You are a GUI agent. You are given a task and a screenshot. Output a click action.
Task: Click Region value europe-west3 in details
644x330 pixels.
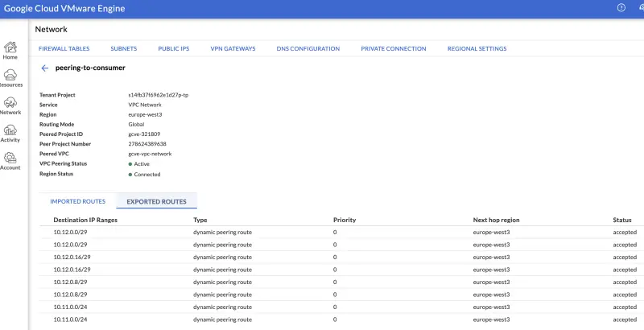click(145, 114)
